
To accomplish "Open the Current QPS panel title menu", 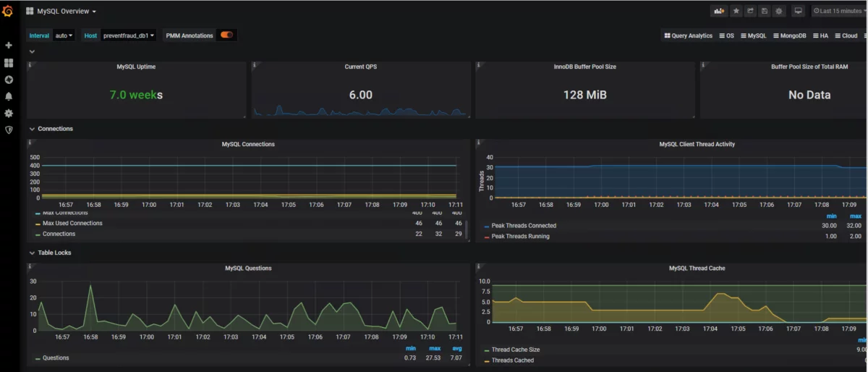I will [360, 67].
